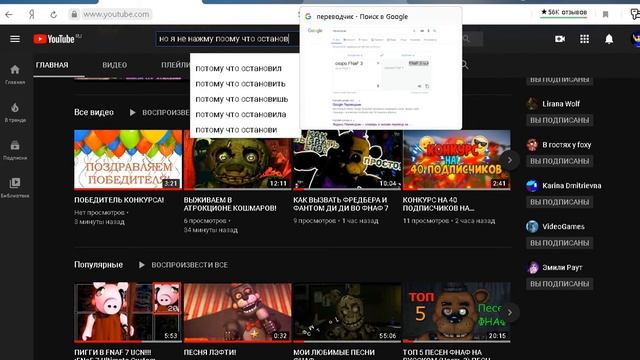Click the channel search magnifier icon
Image resolution: width=640 pixels, height=360 pixels.
click(464, 65)
